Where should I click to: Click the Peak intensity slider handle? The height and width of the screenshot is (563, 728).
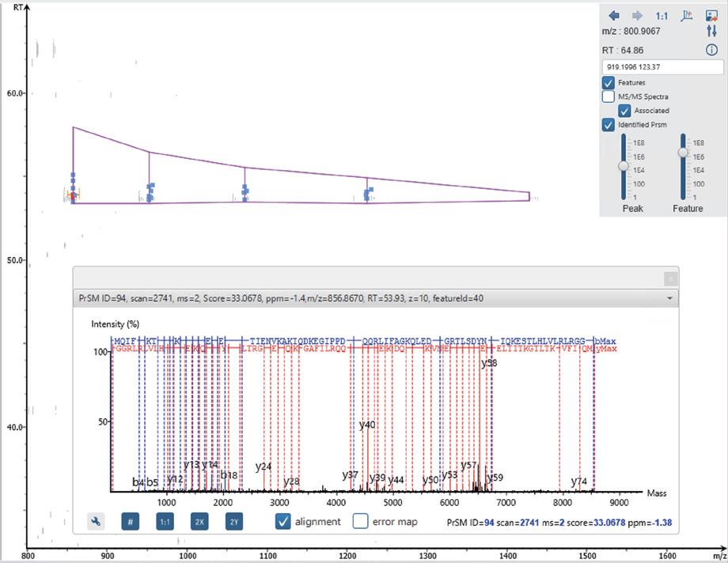click(x=624, y=166)
